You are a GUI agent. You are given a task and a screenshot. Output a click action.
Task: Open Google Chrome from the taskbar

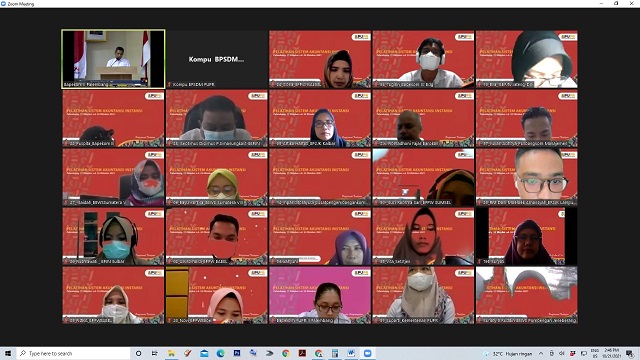pos(286,353)
